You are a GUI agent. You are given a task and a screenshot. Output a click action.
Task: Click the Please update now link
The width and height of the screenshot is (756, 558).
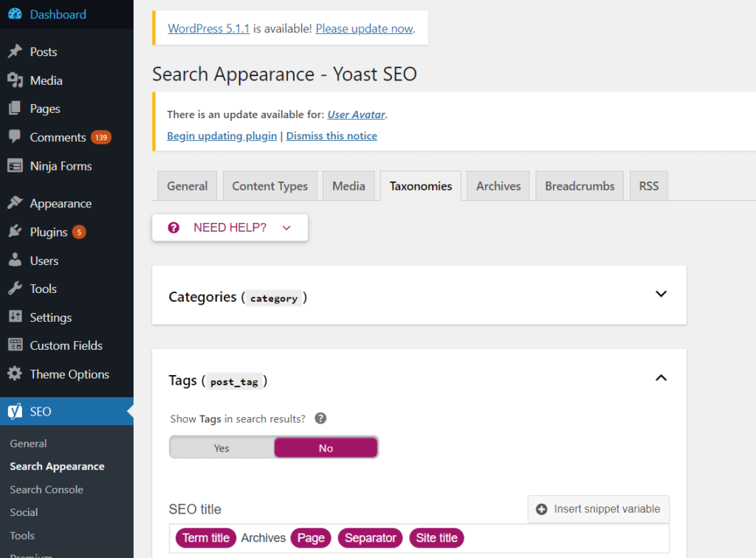click(364, 28)
